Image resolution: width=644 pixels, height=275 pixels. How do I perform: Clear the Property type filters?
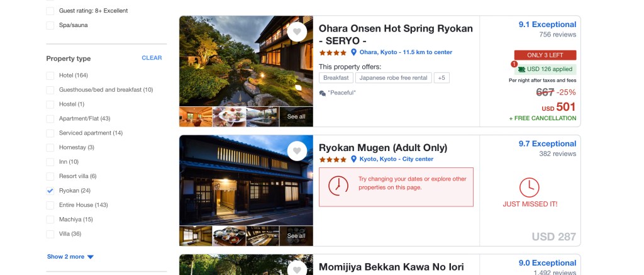152,58
